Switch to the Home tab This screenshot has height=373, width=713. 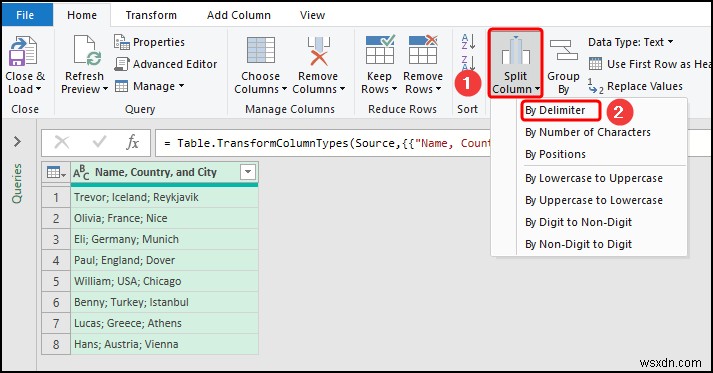pyautogui.click(x=82, y=15)
